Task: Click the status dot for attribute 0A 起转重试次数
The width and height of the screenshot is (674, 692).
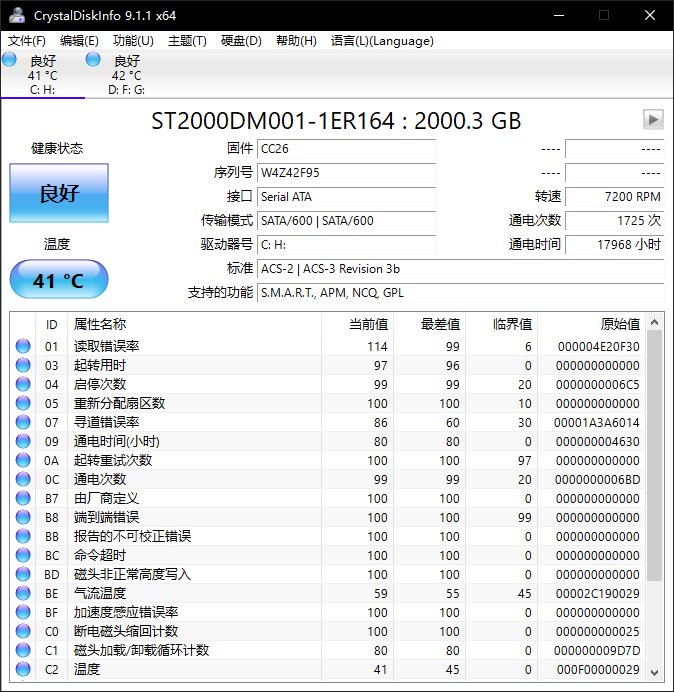Action: tap(23, 460)
